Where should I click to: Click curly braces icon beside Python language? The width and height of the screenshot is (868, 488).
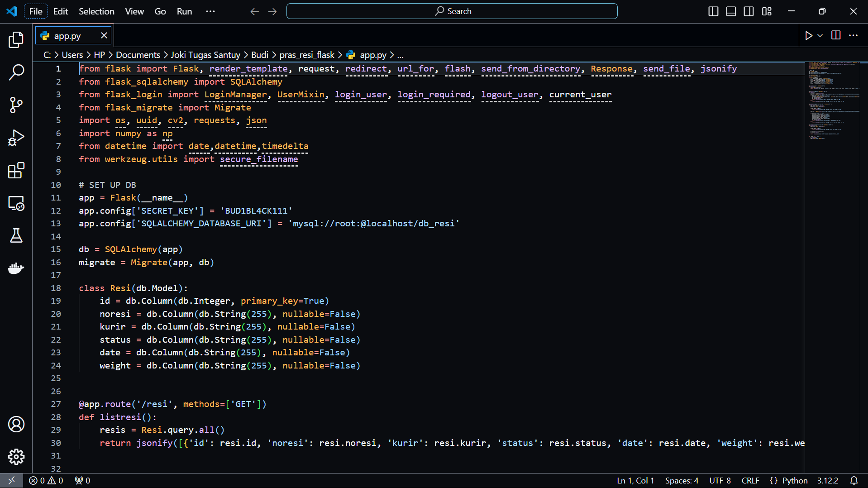773,481
